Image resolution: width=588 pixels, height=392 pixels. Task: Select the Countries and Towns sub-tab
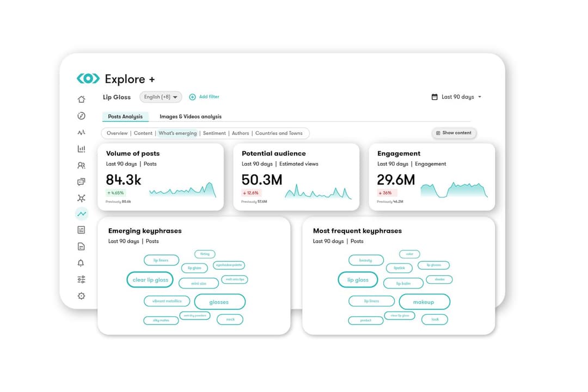point(279,133)
